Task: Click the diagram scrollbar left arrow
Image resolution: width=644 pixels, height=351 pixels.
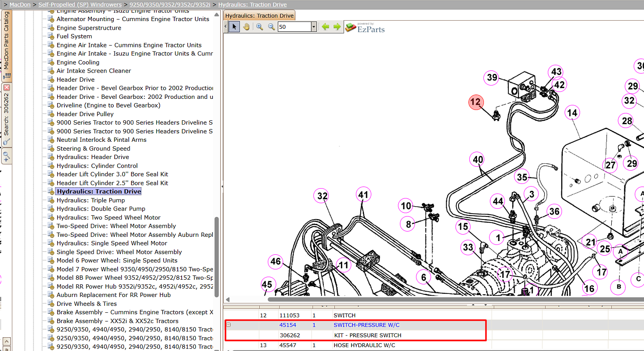Action: [x=228, y=299]
